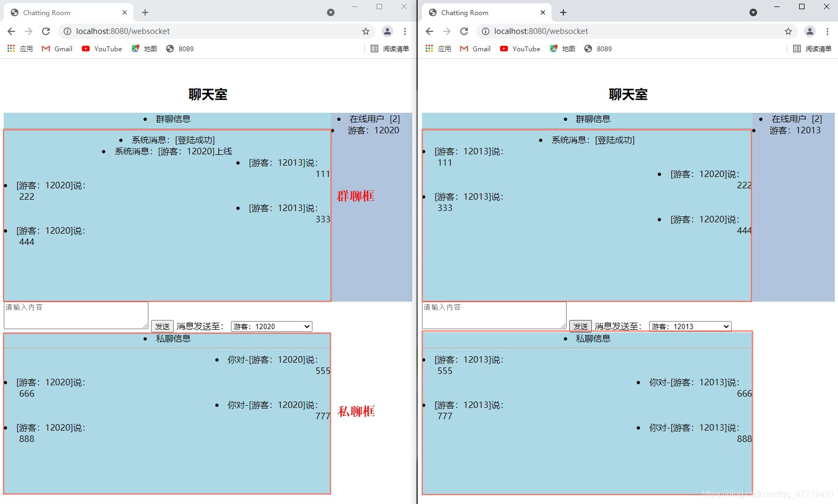The image size is (838, 504).
Task: Click message input box in left chat
Action: point(76,315)
